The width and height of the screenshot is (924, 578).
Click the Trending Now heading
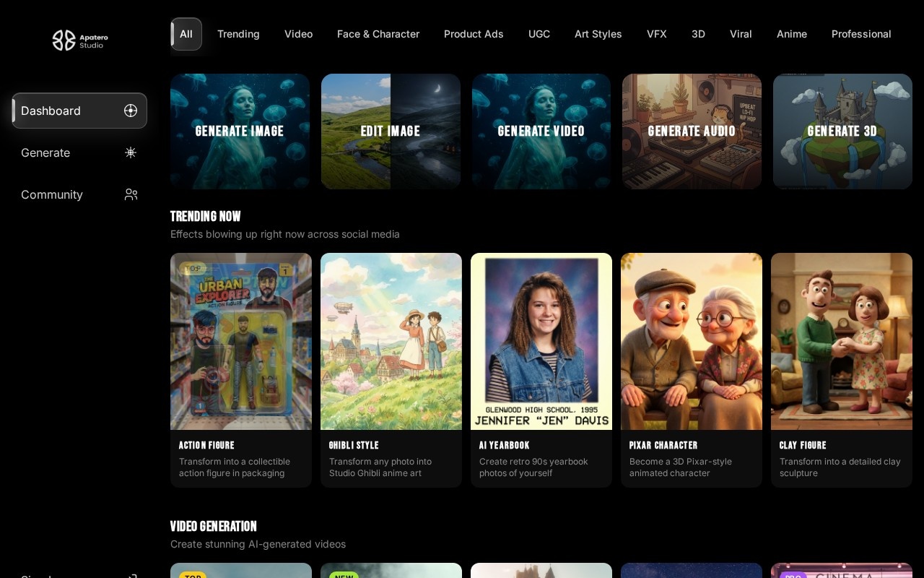point(206,216)
